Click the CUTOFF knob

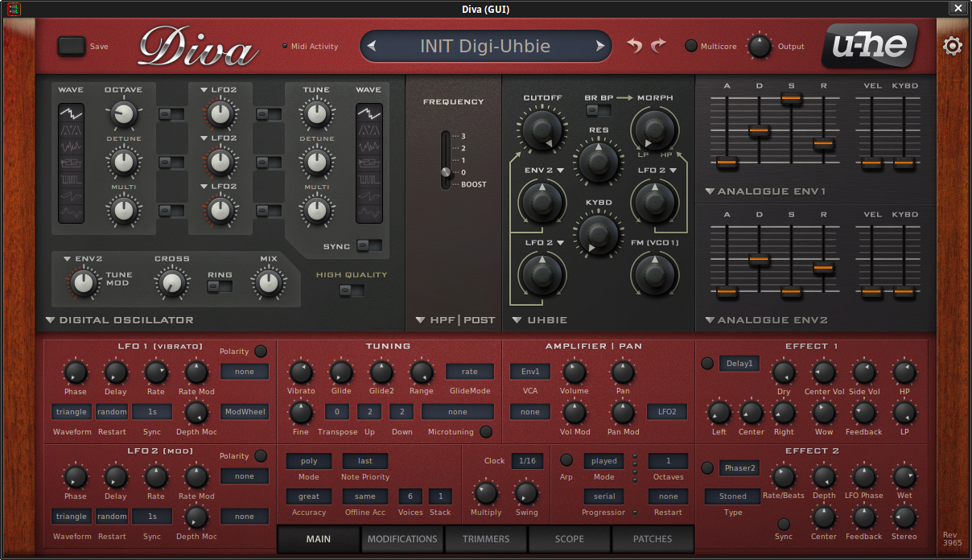(542, 129)
